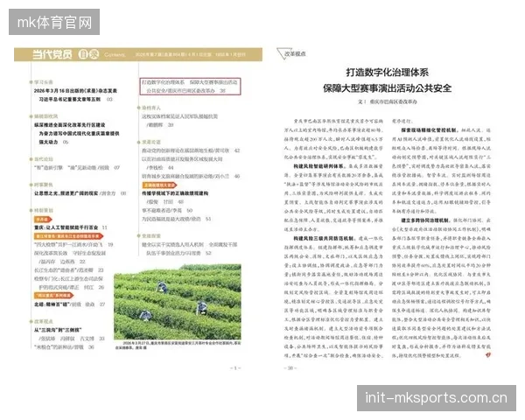Click the paragraph heading 构建风险三级共同防范机制
Viewport: 525px width, 420px height.
(x=324, y=238)
